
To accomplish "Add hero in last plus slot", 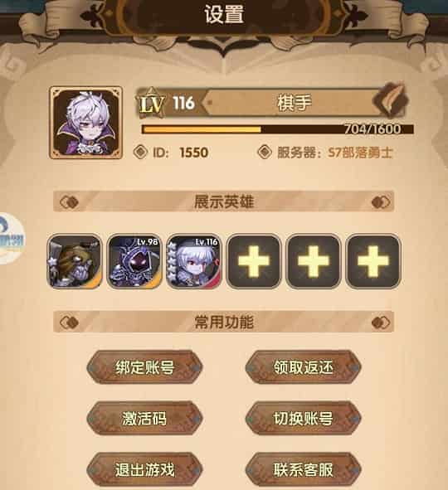I will (373, 261).
